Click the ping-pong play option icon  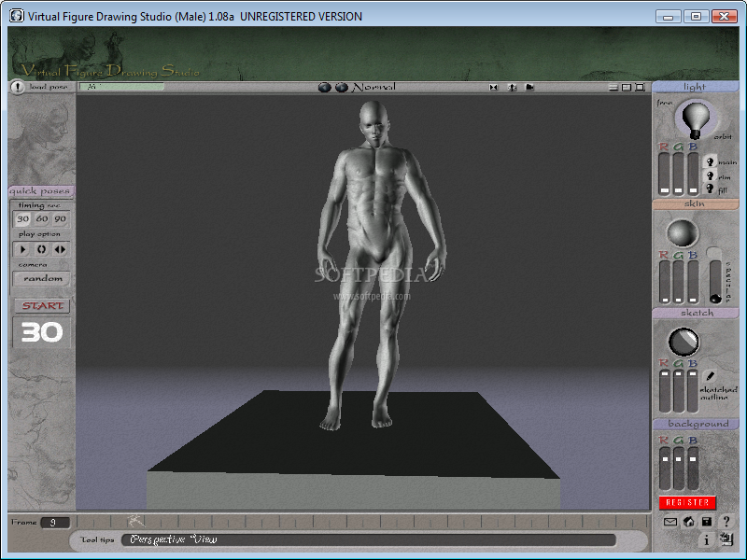[60, 249]
